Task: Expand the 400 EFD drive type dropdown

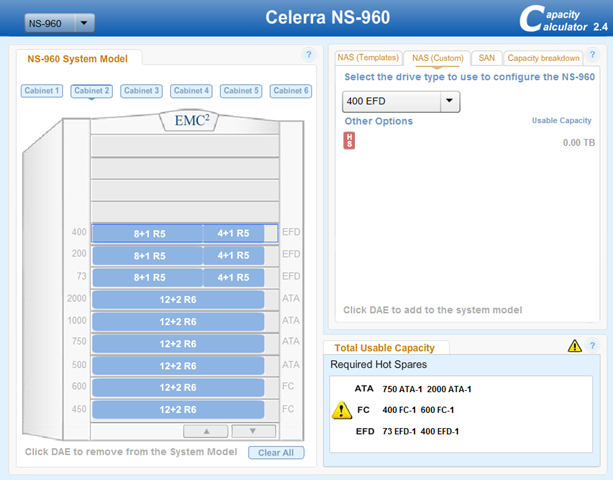Action: coord(400,101)
